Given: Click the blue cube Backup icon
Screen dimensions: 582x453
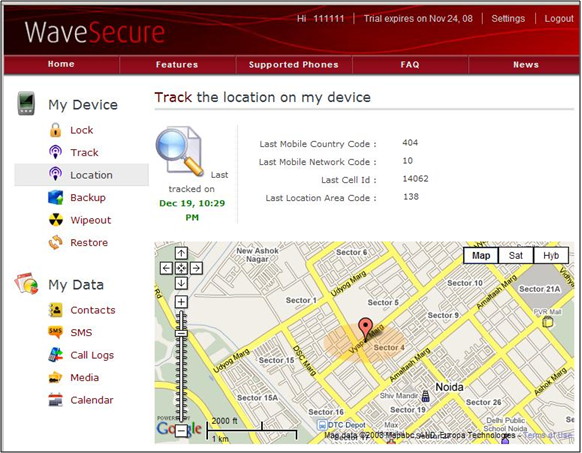Looking at the screenshot, I should point(56,197).
